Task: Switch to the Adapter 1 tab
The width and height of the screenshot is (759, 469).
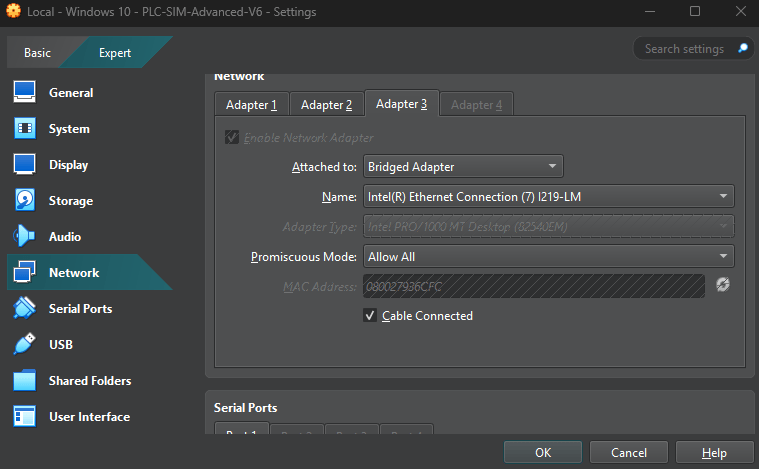Action: click(251, 105)
